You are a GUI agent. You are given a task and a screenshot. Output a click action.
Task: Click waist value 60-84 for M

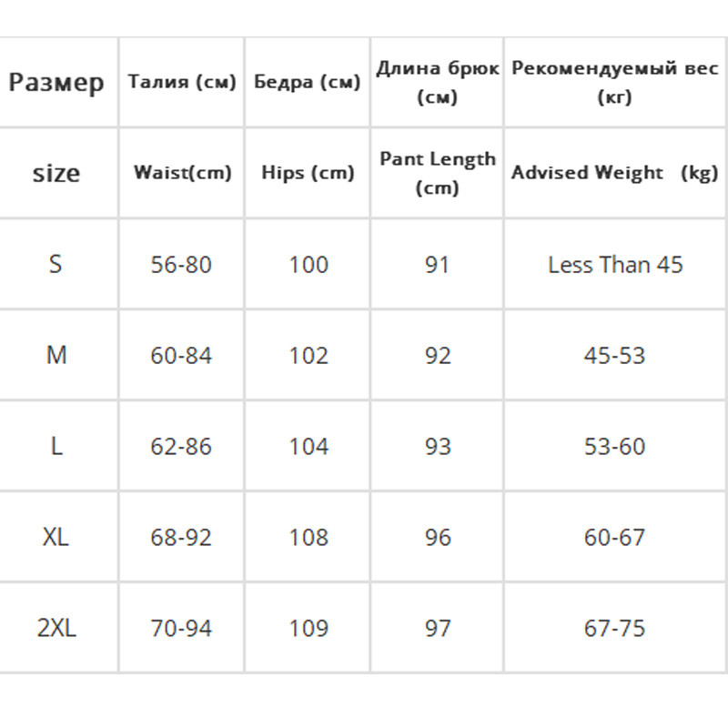point(181,356)
